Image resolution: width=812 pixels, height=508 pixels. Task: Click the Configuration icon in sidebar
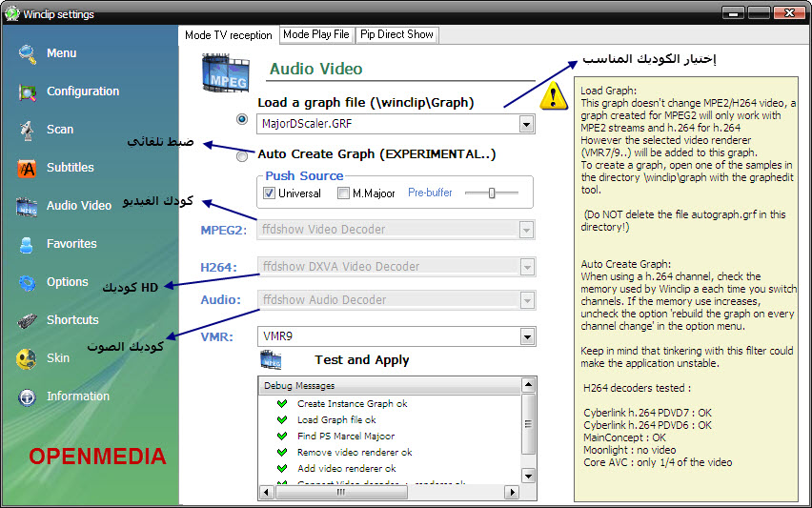click(27, 92)
